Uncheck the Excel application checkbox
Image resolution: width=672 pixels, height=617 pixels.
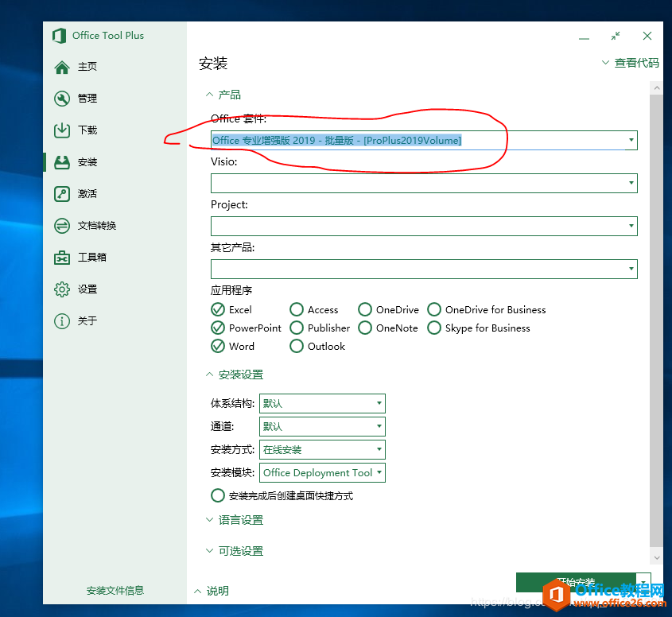(217, 309)
